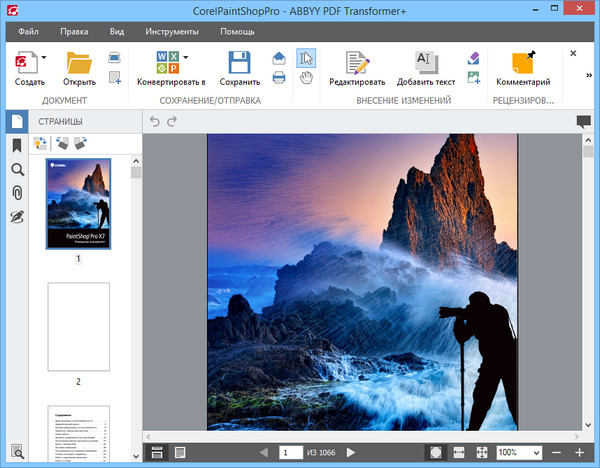
Task: Expand the Create (Создать) dropdown arrow
Action: [x=44, y=58]
